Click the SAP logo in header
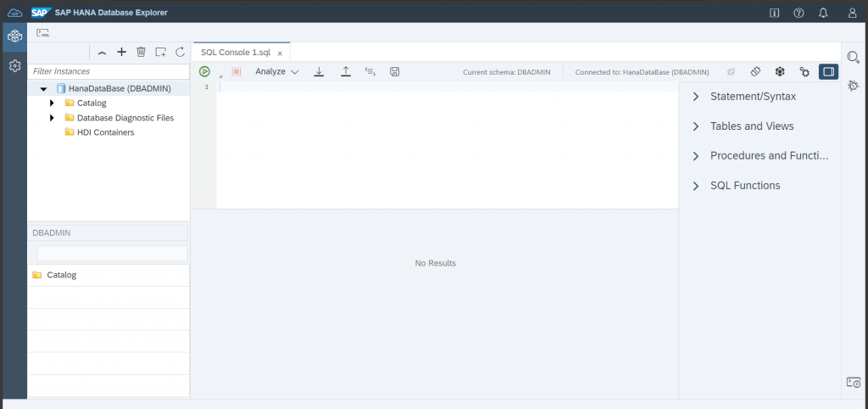Image resolution: width=868 pixels, height=409 pixels. tap(42, 12)
